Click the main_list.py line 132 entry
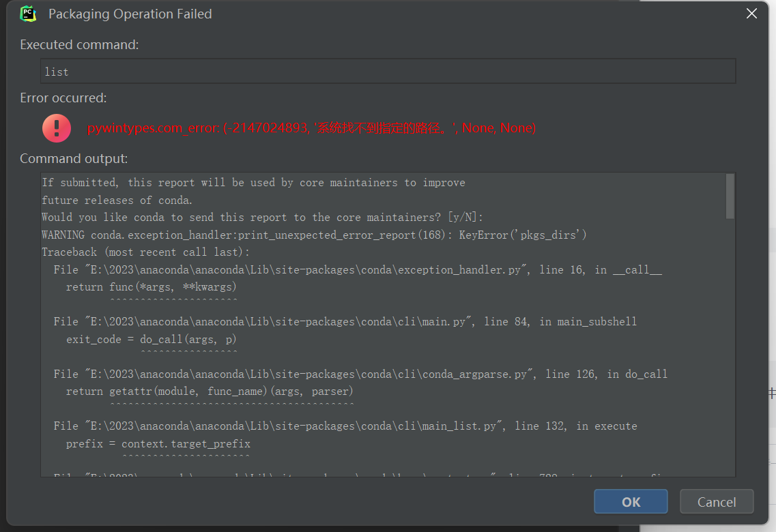 click(345, 426)
